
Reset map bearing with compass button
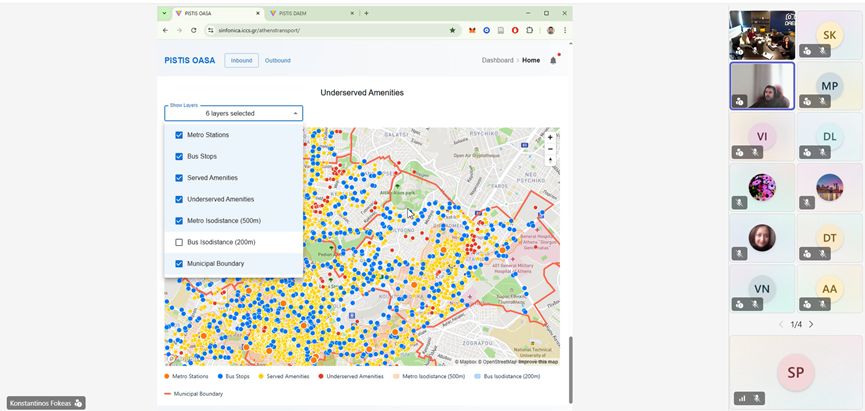coord(550,160)
